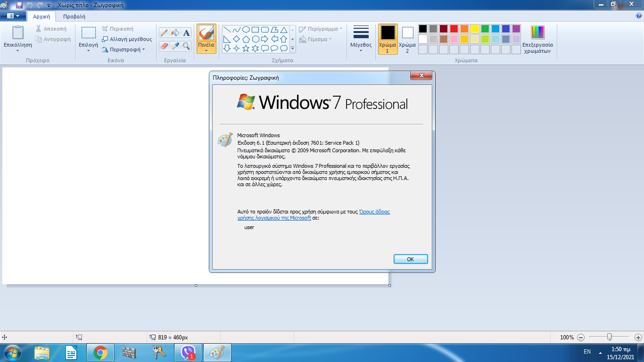This screenshot has width=644, height=362.
Task: Click the EN language indicator
Action: tap(587, 352)
